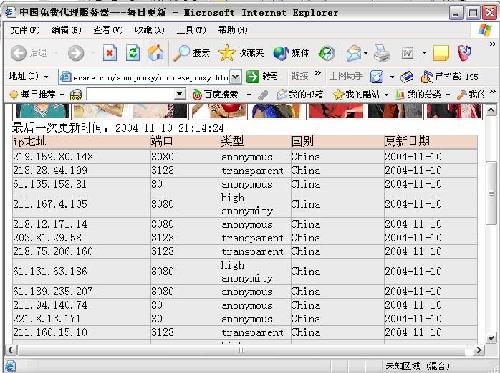Open the History clock icon

(327, 53)
